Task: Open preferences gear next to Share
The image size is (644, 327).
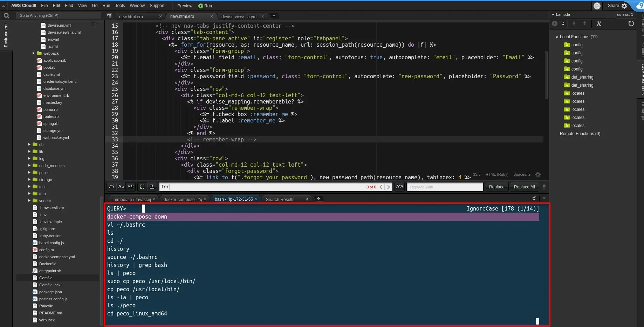Action: [624, 6]
